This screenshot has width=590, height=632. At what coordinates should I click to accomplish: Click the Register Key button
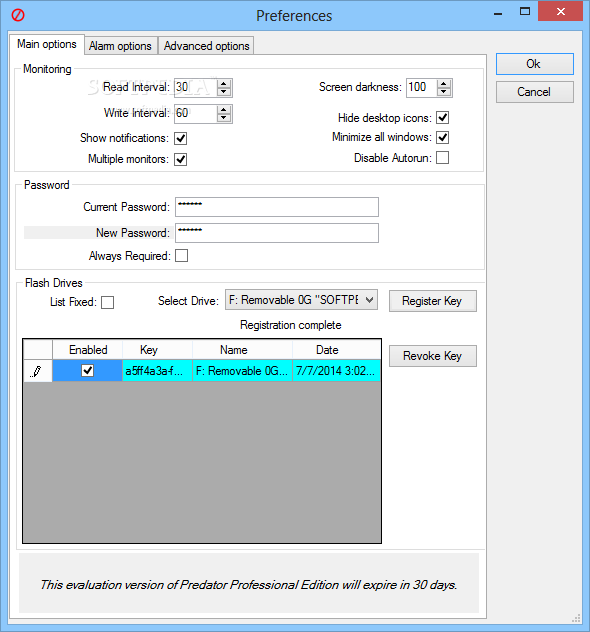point(432,301)
